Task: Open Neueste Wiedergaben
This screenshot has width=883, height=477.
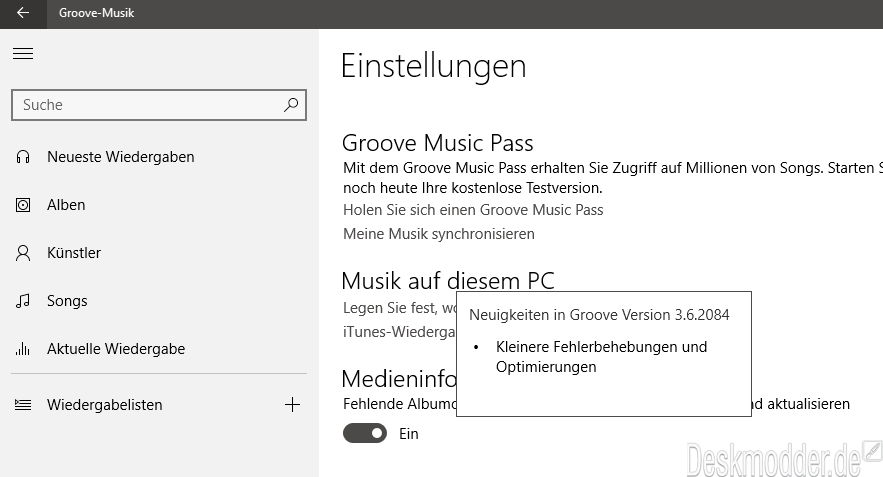Action: point(121,157)
